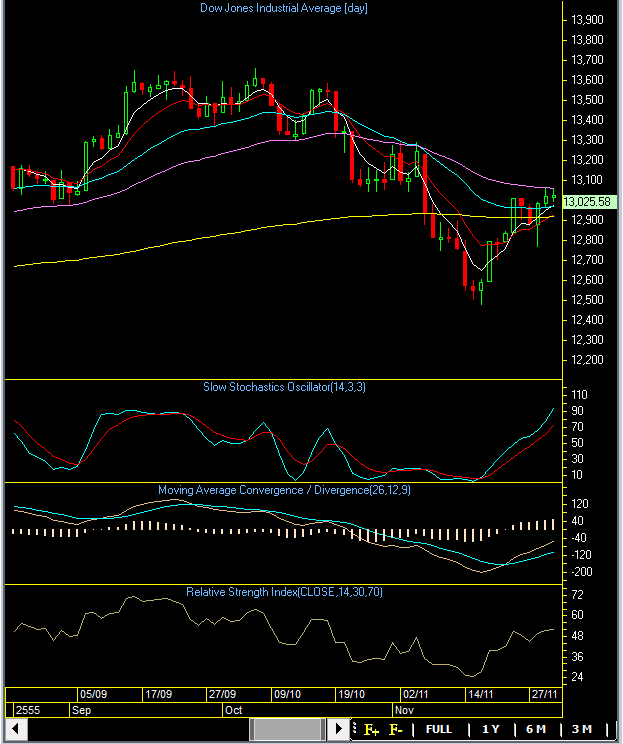
Task: Show the FULL time range
Action: point(439,730)
